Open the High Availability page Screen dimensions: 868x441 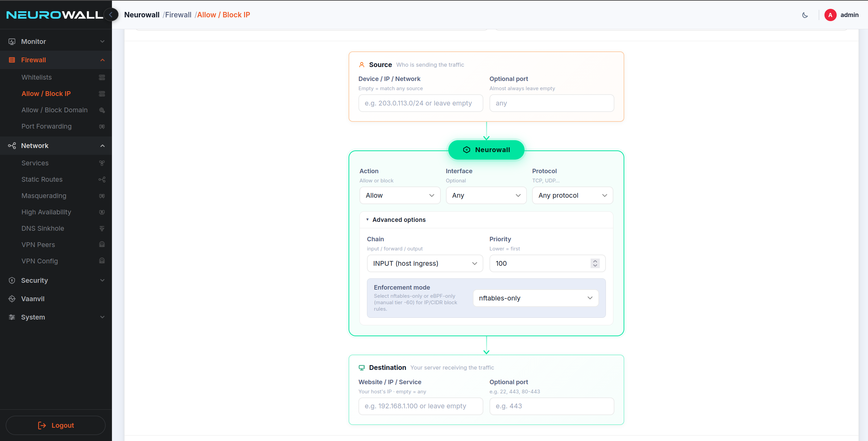(x=46, y=212)
